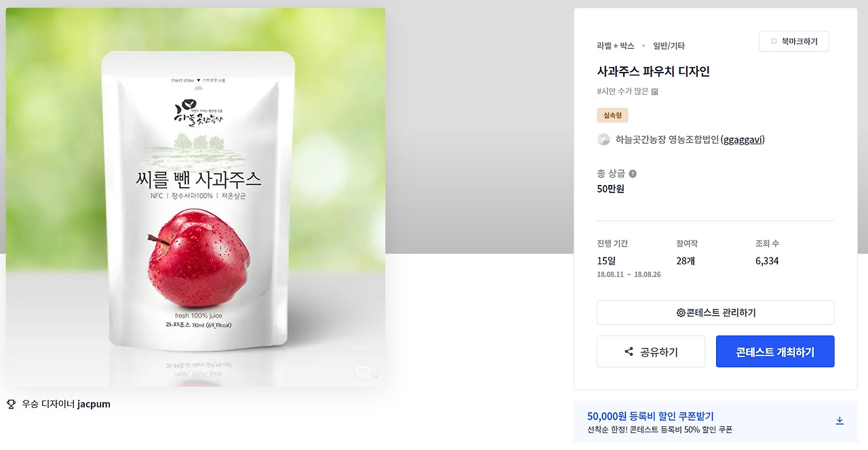The height and width of the screenshot is (450, 868).
Task: Open the apple juice pouch design image
Action: (195, 197)
